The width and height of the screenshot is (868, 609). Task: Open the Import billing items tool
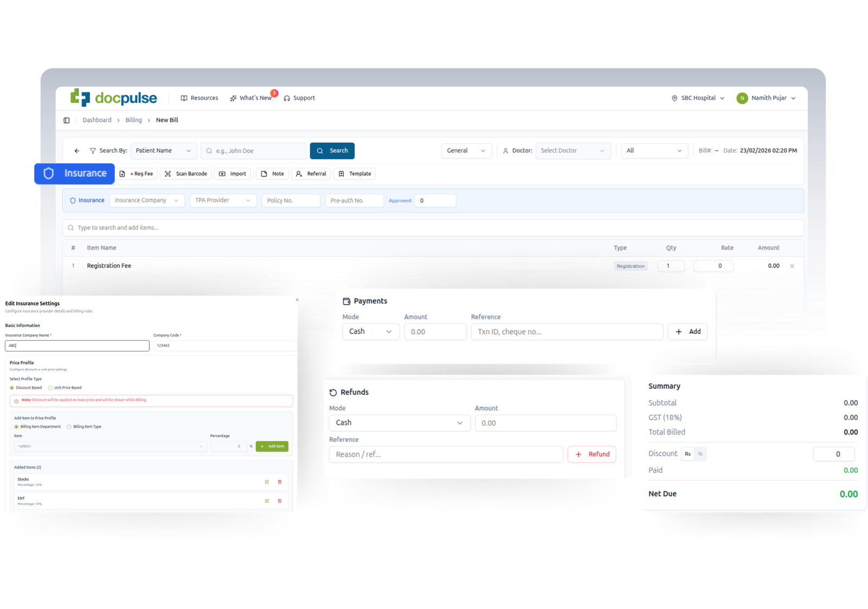tap(233, 174)
